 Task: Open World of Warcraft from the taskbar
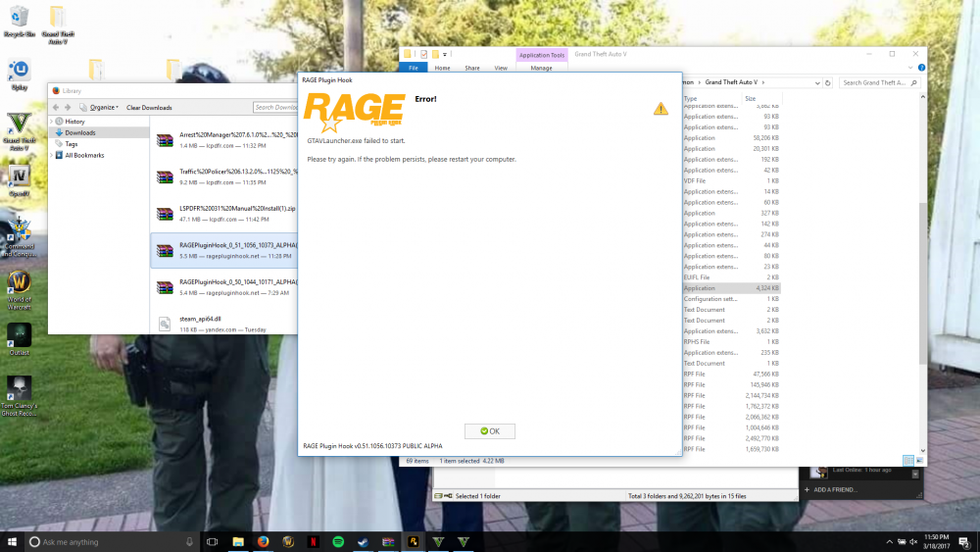tap(288, 541)
